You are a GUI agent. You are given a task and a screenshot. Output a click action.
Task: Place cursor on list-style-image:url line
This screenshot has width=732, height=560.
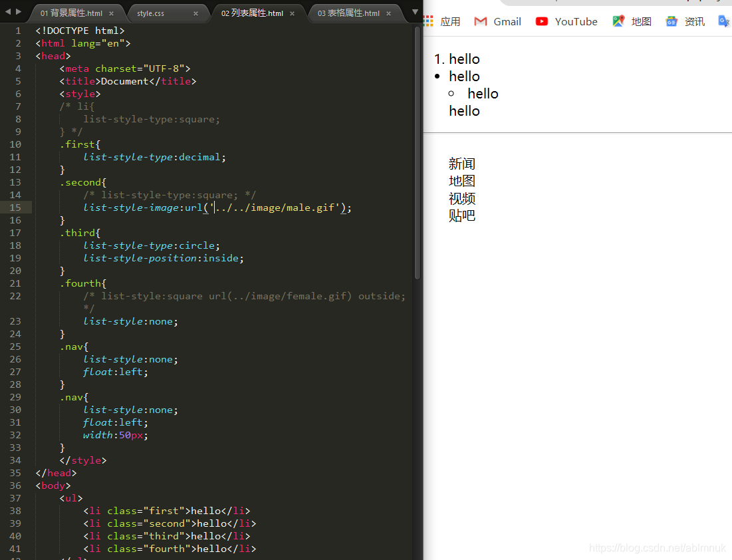pos(217,208)
